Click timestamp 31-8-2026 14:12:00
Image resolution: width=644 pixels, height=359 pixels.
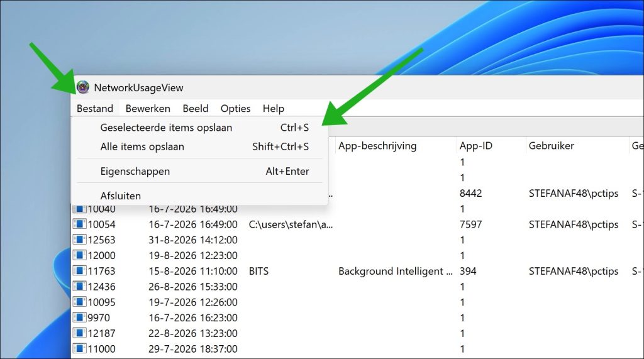pos(193,240)
